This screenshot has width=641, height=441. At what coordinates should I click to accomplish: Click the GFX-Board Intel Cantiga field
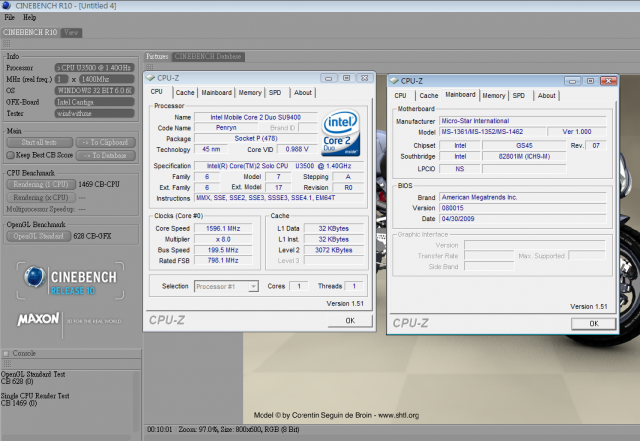coord(94,102)
